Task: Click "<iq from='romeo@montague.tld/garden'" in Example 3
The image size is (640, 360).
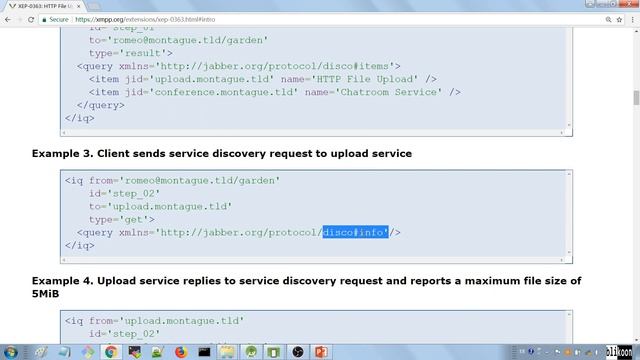Action: [172, 180]
